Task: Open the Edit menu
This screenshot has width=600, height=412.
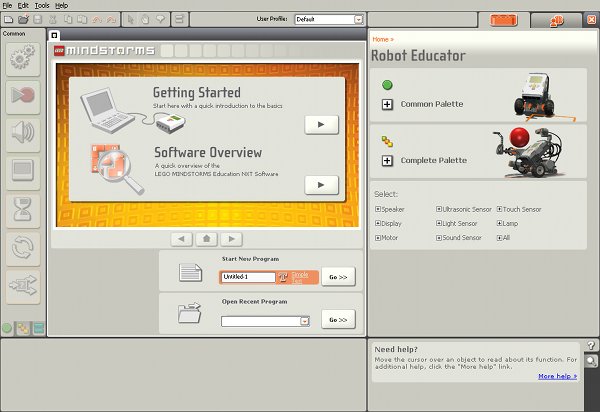Action: (x=23, y=5)
